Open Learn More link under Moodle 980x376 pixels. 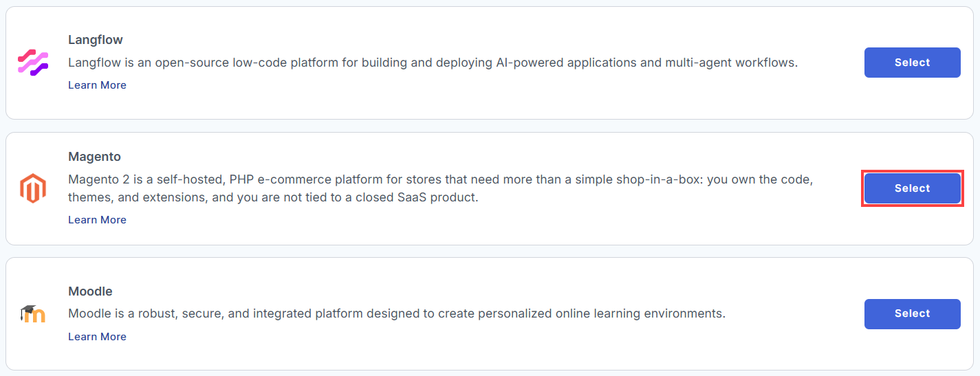click(x=97, y=337)
